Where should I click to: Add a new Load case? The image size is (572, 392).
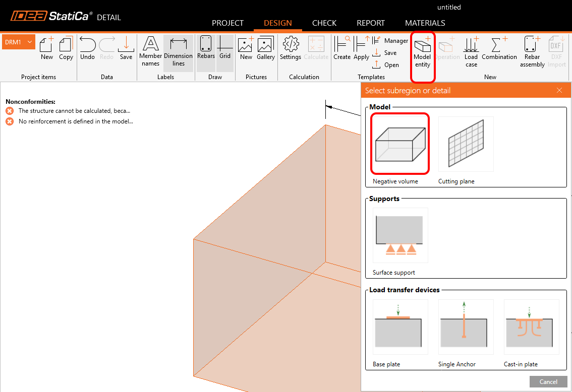click(471, 52)
